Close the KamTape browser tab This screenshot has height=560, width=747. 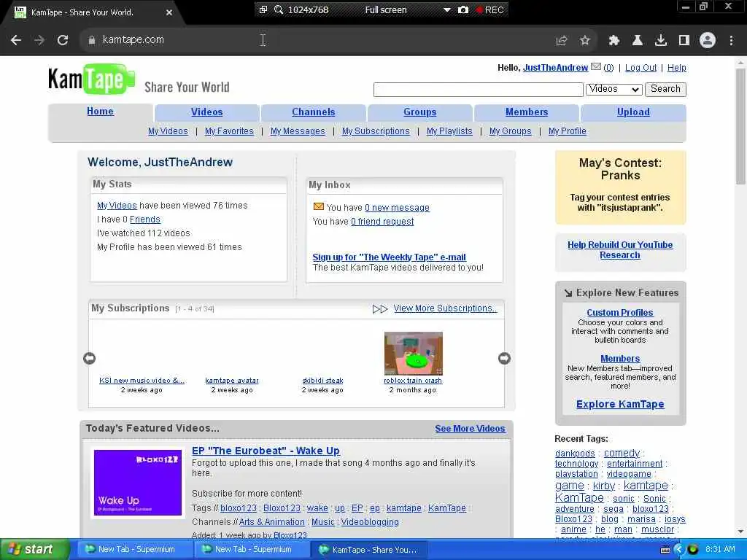click(x=169, y=12)
